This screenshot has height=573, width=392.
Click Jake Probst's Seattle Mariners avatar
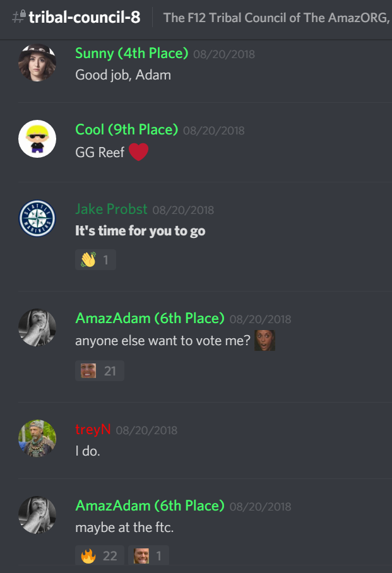[37, 218]
